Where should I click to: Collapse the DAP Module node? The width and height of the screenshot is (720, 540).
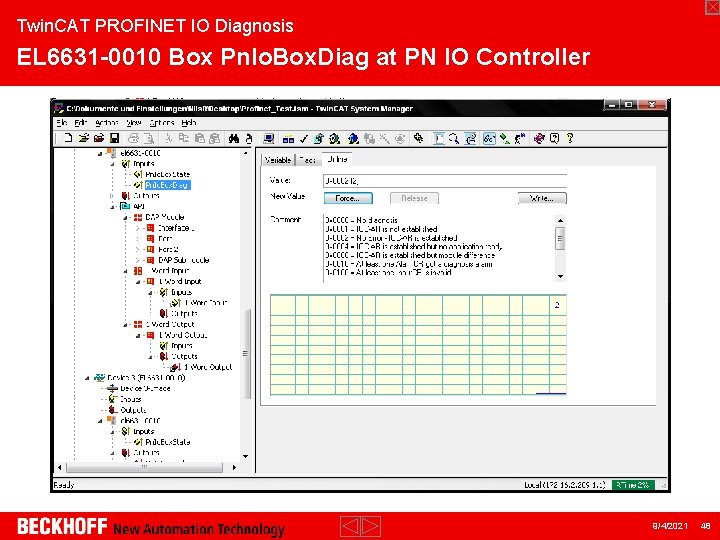(125, 217)
